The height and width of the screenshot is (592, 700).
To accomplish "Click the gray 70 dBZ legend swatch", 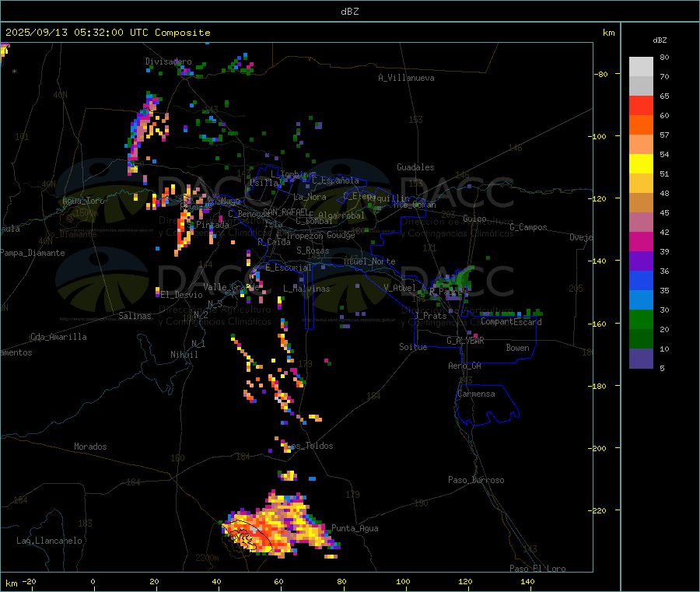I will (x=641, y=86).
